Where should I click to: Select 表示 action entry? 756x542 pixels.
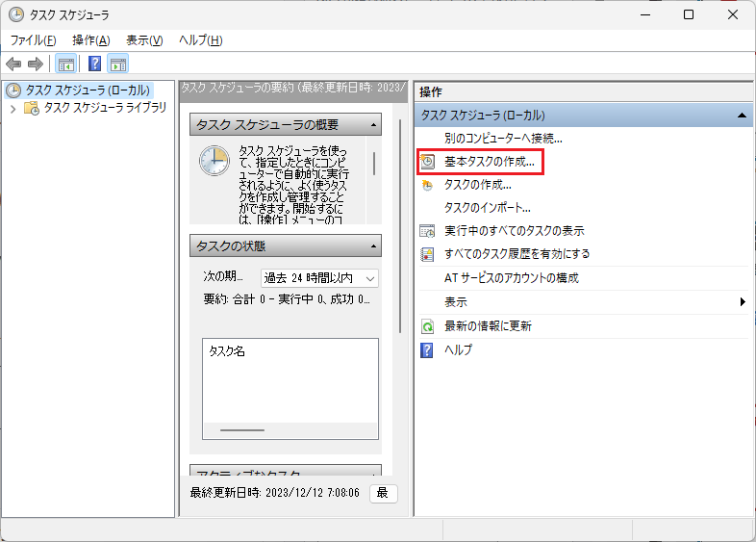pos(456,302)
